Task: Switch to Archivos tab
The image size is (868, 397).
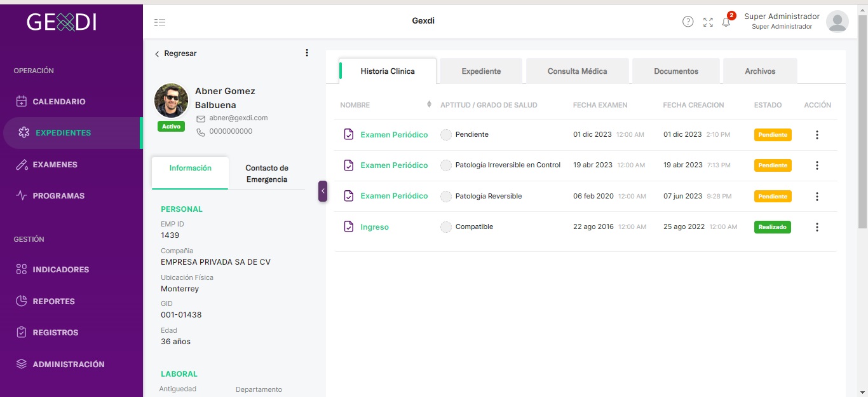Action: [x=760, y=71]
